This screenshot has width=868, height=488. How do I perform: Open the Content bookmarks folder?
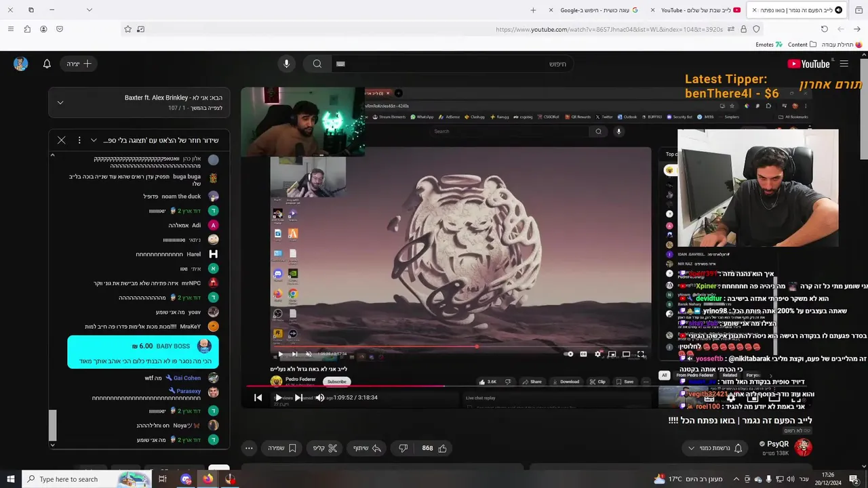[802, 45]
